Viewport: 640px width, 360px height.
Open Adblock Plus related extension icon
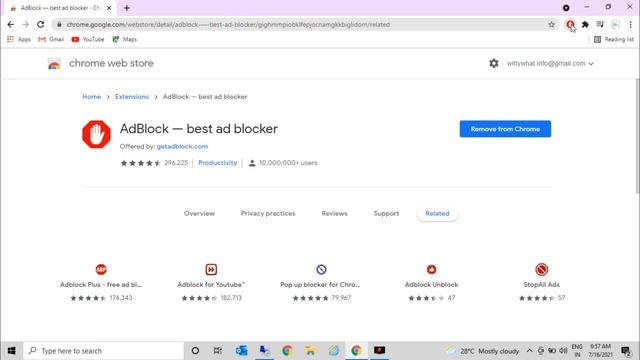click(101, 269)
